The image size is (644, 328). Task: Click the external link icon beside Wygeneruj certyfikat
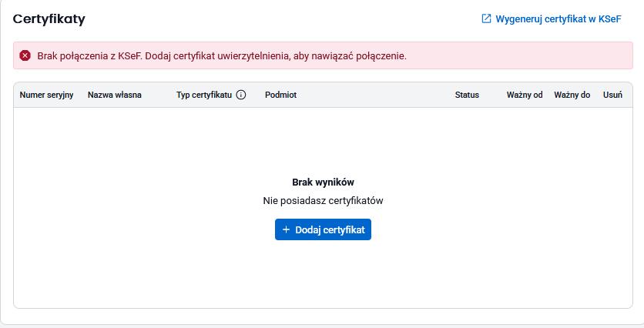click(x=486, y=19)
